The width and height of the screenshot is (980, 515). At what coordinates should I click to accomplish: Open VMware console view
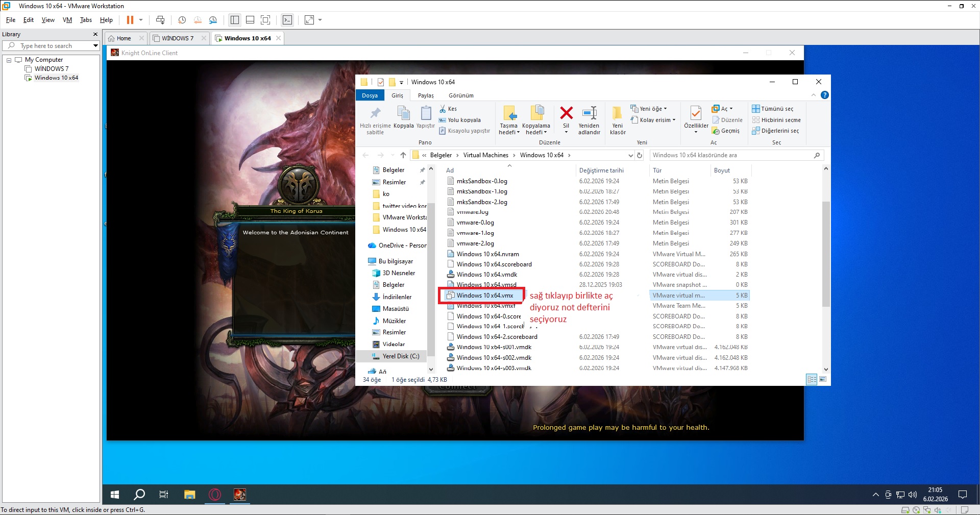point(287,20)
